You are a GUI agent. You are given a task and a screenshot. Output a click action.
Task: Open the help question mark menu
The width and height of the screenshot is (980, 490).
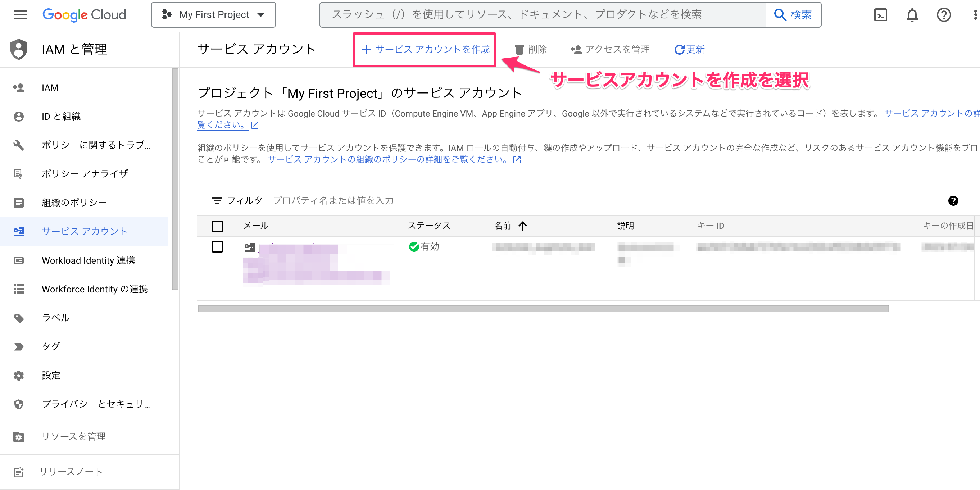[x=943, y=14]
